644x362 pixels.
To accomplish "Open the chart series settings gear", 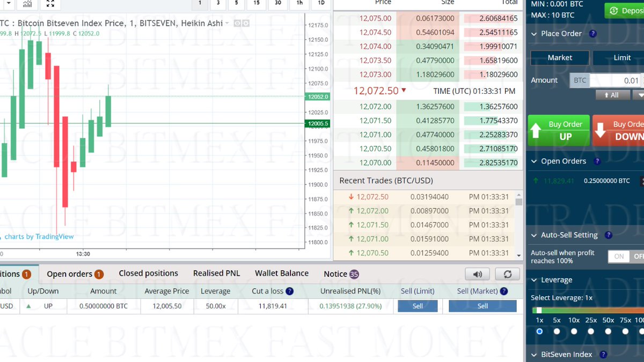I will click(245, 24).
